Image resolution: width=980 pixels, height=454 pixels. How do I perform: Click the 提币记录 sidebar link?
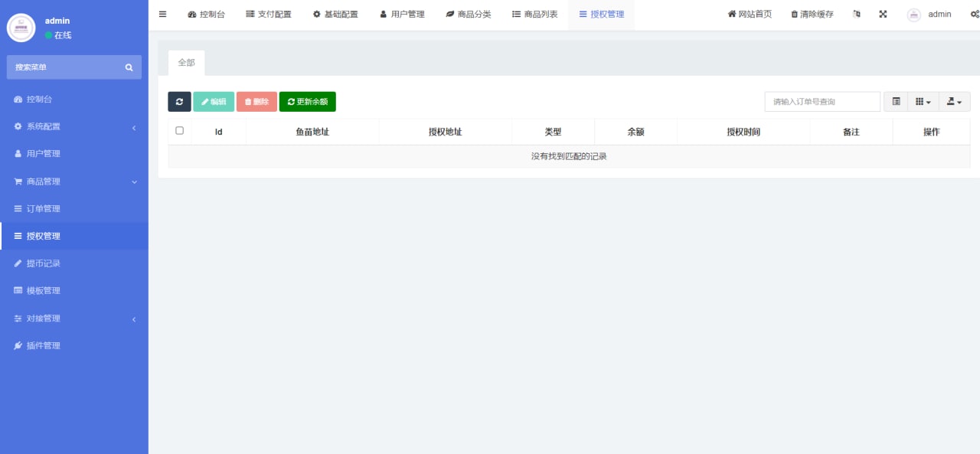pyautogui.click(x=73, y=263)
